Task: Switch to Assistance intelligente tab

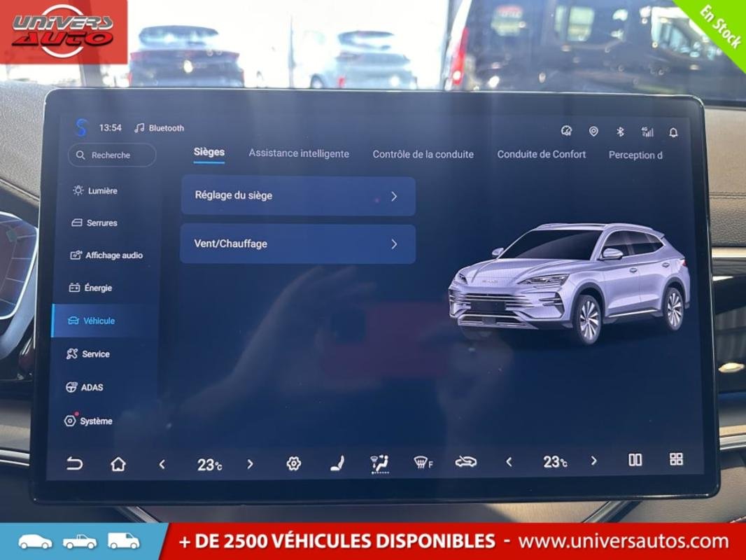Action: [299, 154]
